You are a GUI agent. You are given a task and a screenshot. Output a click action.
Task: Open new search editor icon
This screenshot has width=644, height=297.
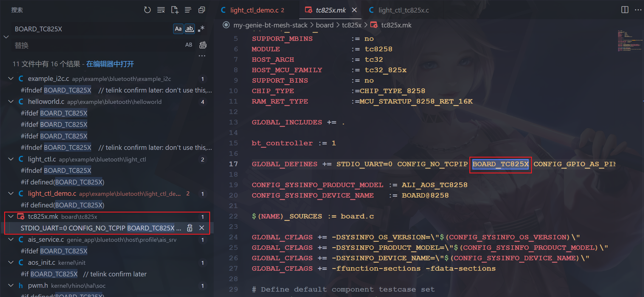(x=175, y=10)
